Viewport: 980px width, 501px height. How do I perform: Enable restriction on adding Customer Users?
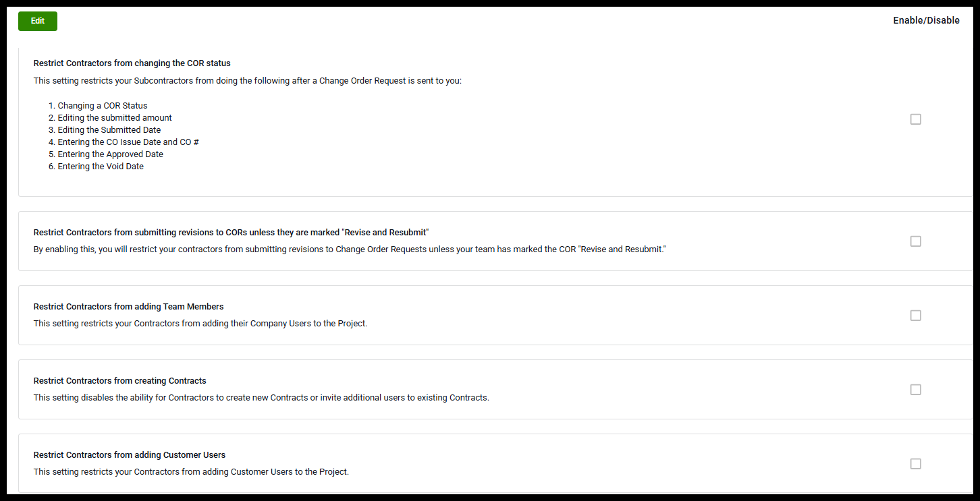pos(915,464)
